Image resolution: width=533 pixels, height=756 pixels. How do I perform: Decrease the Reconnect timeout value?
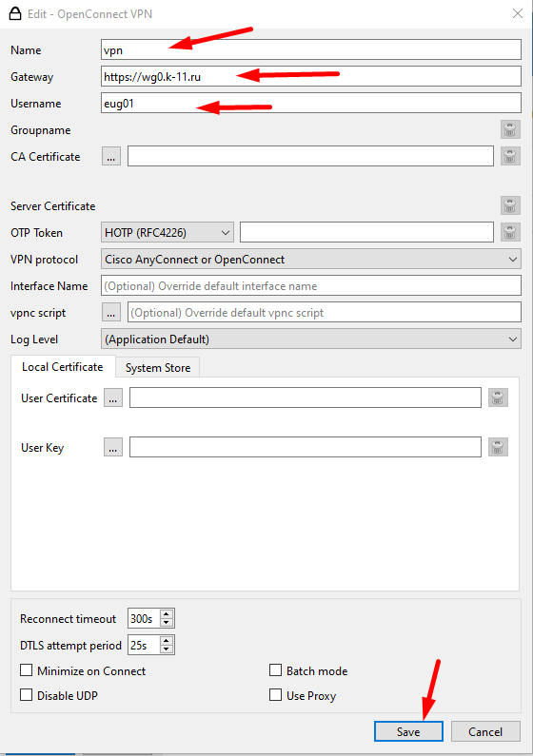[167, 623]
